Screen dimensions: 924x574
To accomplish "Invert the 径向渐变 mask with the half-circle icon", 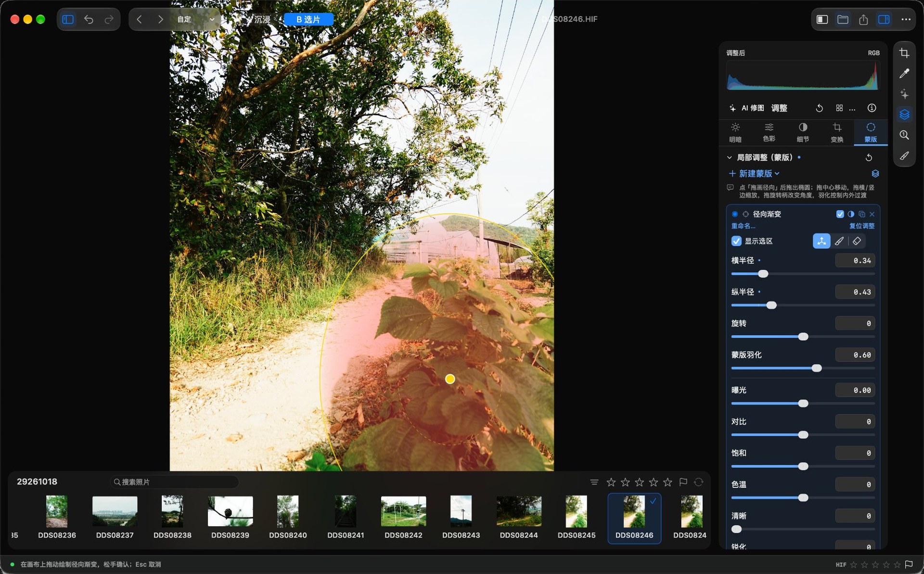I will click(851, 214).
